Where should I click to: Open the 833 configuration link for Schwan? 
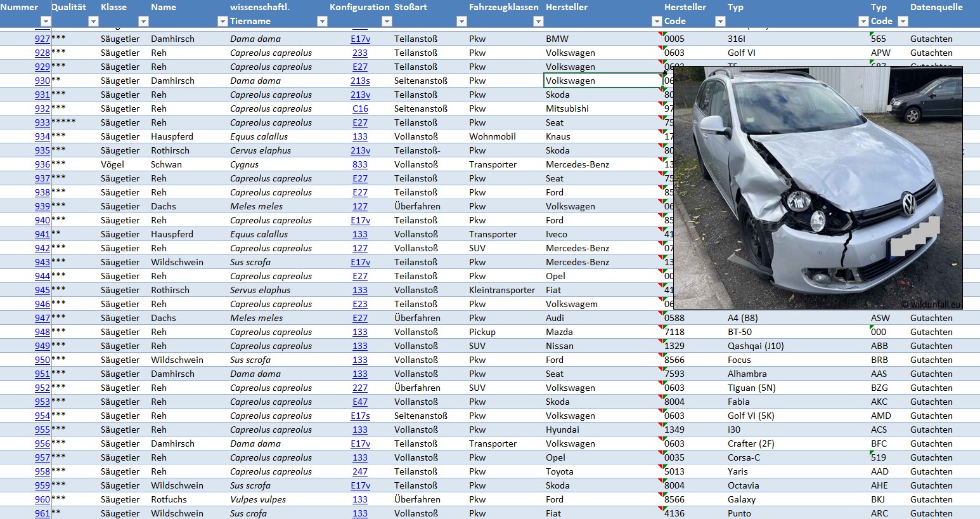pyautogui.click(x=360, y=164)
